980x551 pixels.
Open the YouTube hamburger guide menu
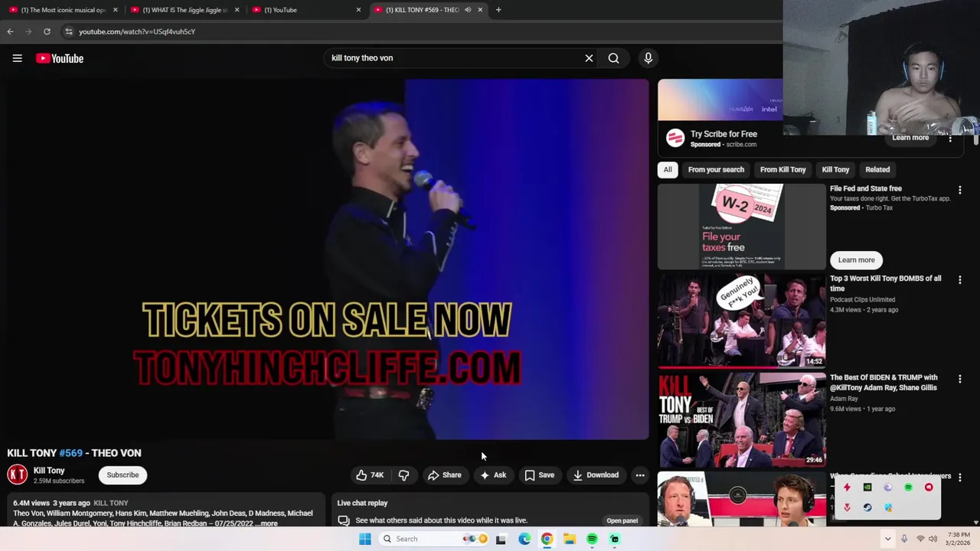17,58
